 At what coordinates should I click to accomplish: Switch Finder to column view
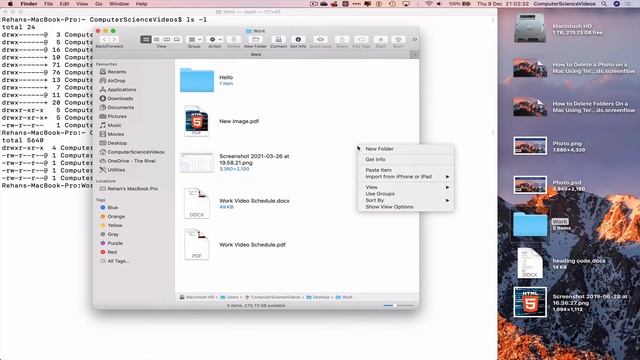pyautogui.click(x=167, y=40)
